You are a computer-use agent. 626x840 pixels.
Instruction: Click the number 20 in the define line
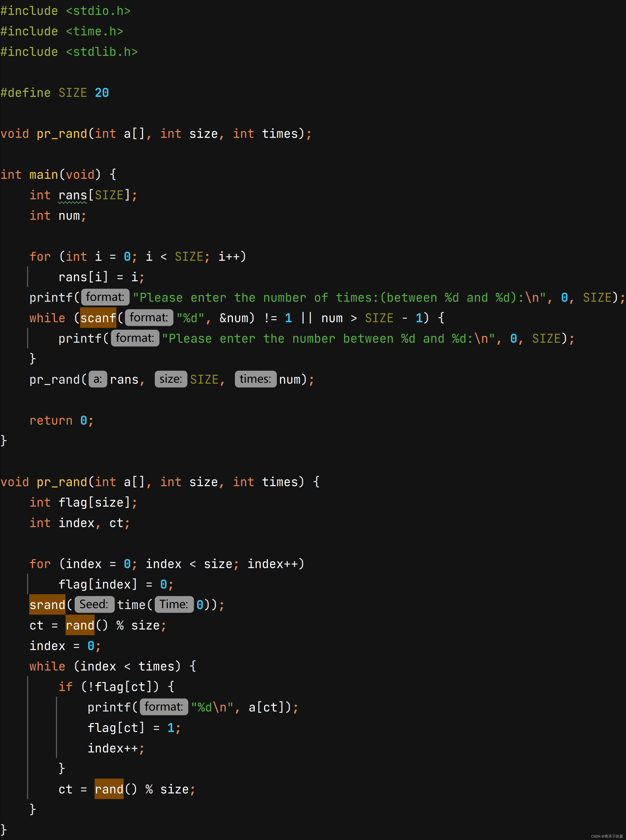[102, 93]
